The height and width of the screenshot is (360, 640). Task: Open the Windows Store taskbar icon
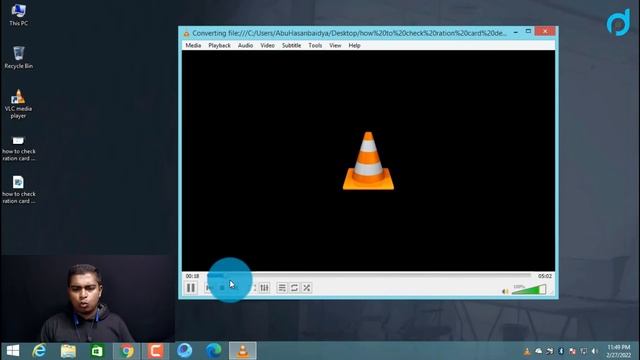coord(97,351)
